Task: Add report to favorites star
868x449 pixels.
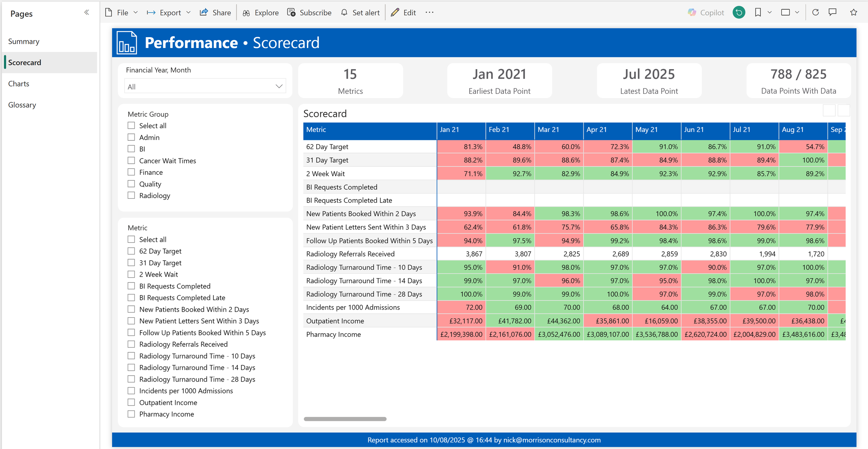Action: click(853, 13)
